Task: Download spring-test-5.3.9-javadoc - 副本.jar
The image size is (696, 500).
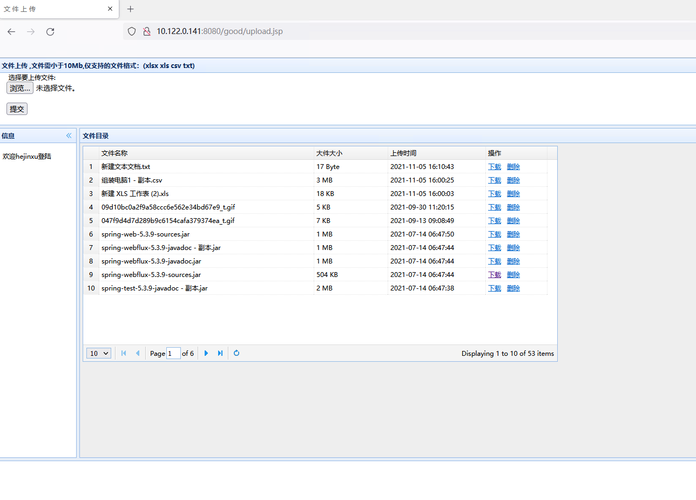Action: coord(494,289)
